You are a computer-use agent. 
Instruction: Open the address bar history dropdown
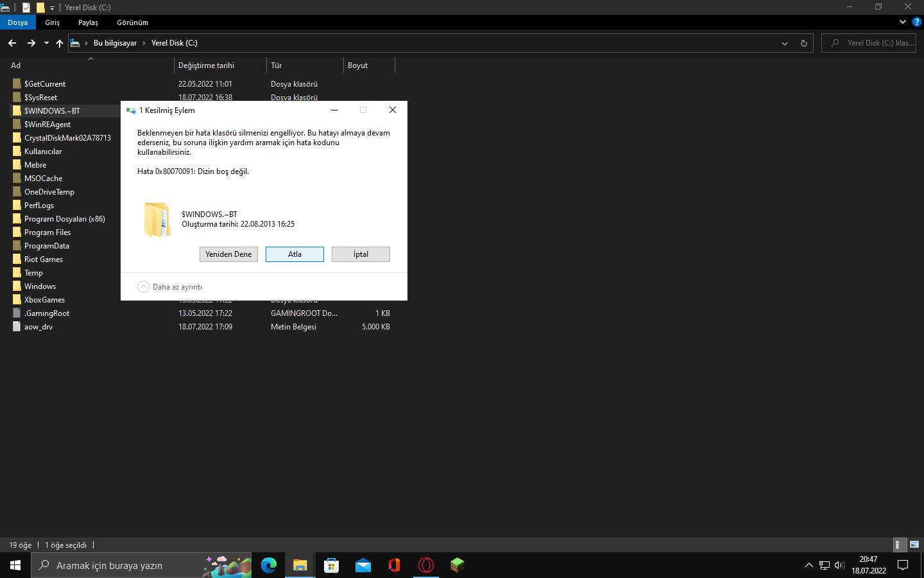[785, 43]
